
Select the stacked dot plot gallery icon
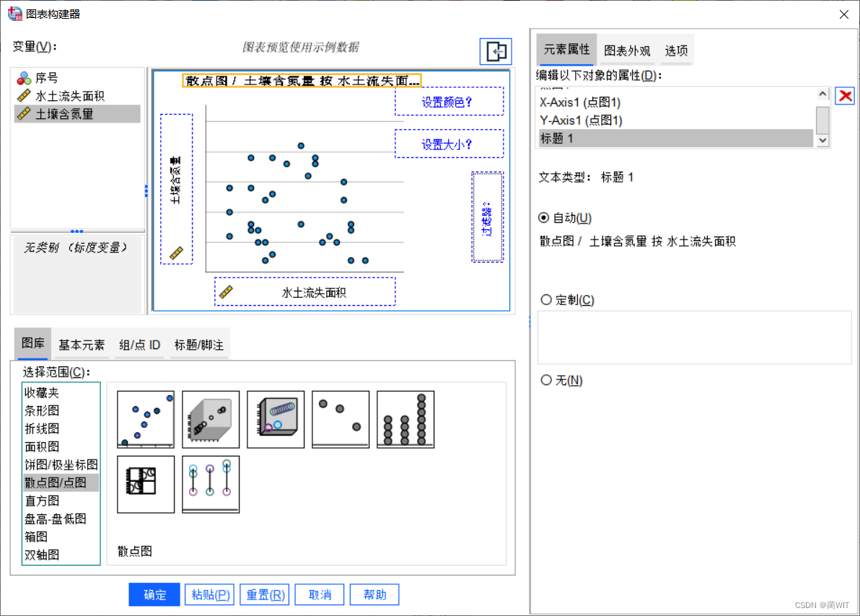pyautogui.click(x=405, y=419)
